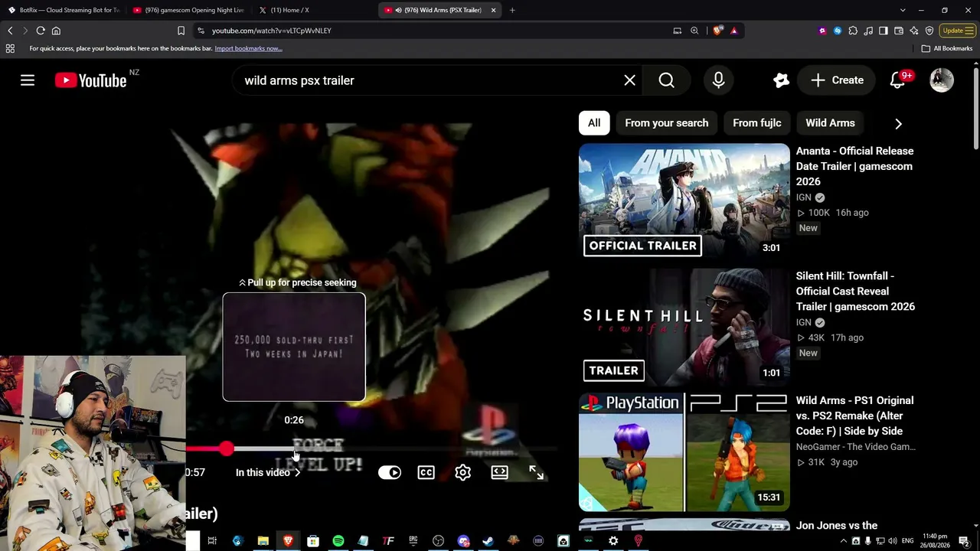980x551 pixels.
Task: Switch to the gamescom Opening Night Live tab
Action: 189,10
